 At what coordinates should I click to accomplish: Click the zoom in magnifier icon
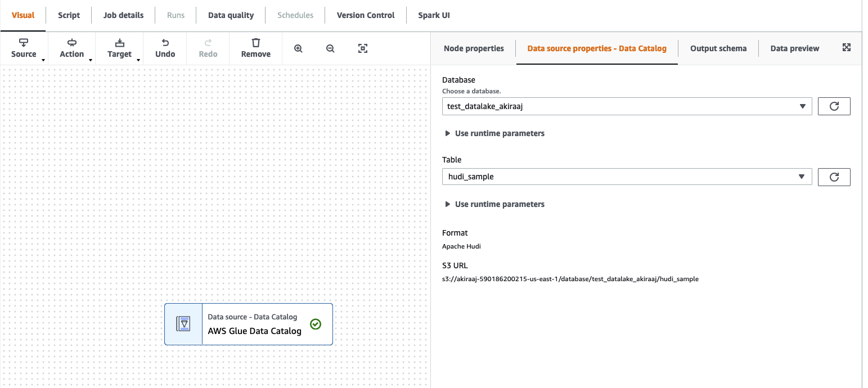[x=298, y=48]
